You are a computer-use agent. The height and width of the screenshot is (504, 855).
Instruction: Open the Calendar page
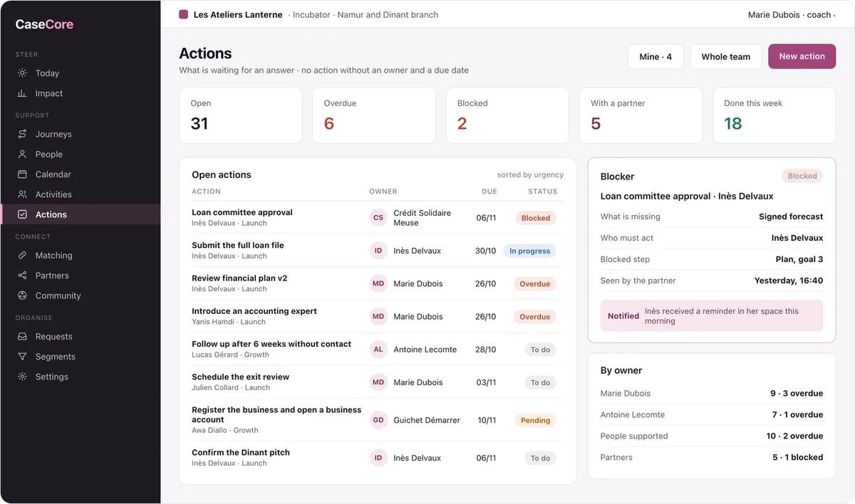coord(81,174)
